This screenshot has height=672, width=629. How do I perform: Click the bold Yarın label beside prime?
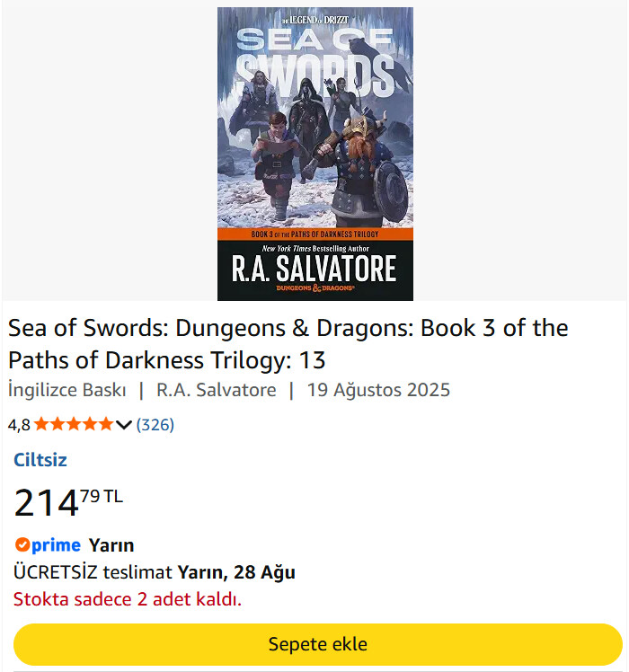(x=111, y=545)
